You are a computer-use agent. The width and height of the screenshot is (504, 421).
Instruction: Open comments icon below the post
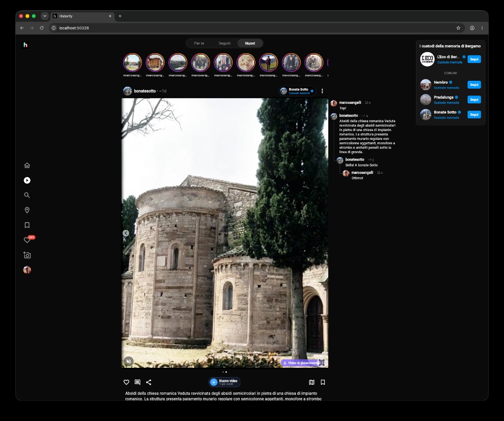point(138,382)
